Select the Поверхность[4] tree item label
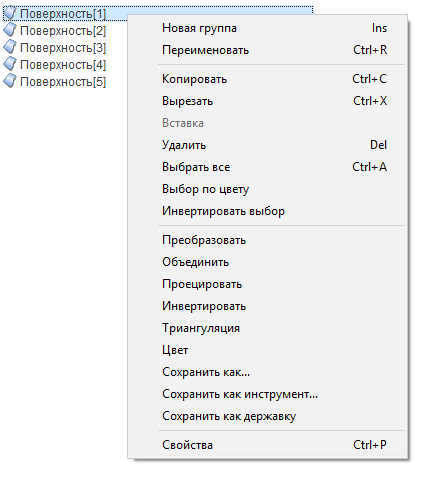This screenshot has width=426, height=479. click(63, 65)
